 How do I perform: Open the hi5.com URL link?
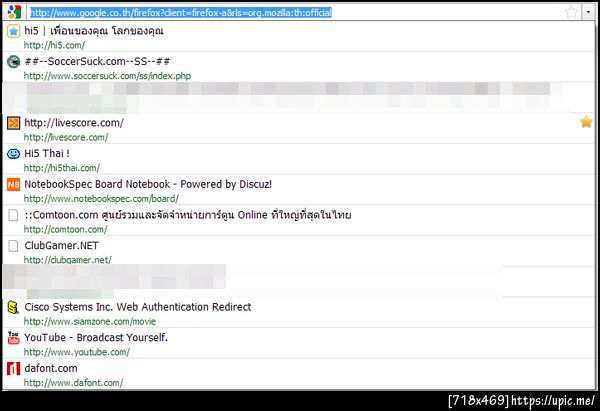pos(54,45)
